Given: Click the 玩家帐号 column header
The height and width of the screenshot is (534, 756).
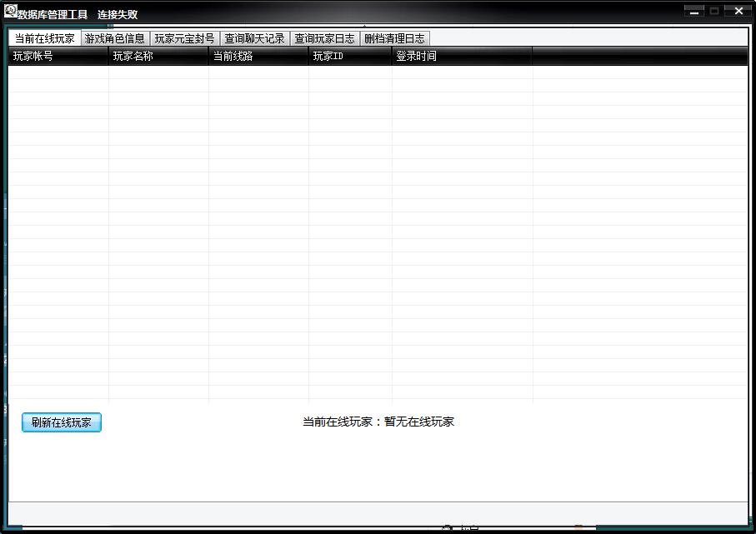Looking at the screenshot, I should pyautogui.click(x=58, y=56).
